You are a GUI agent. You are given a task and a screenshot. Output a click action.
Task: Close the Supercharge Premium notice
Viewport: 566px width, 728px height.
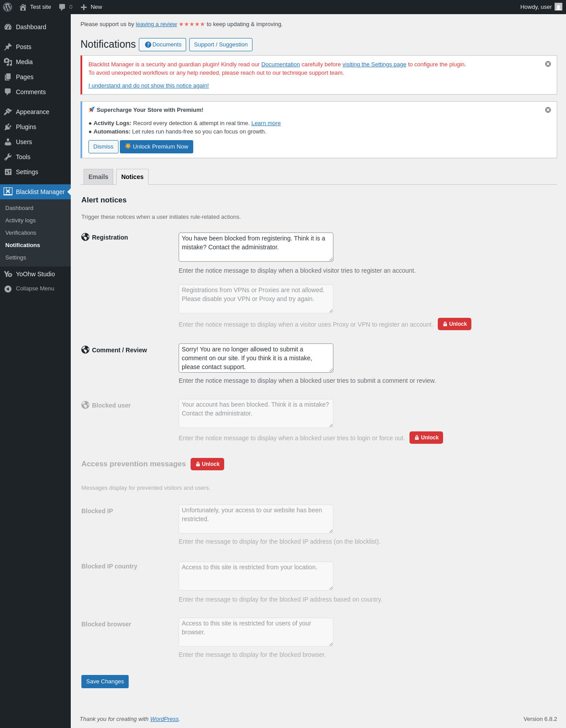(x=548, y=110)
